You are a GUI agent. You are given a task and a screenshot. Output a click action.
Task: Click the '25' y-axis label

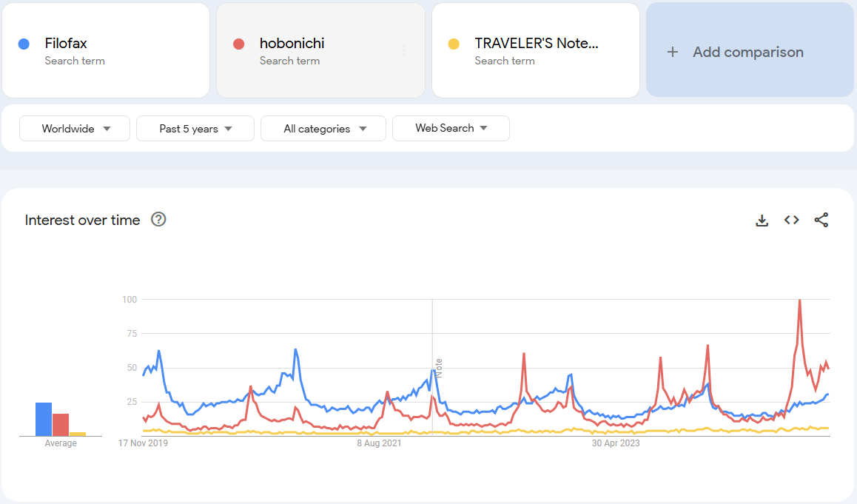tap(132, 402)
